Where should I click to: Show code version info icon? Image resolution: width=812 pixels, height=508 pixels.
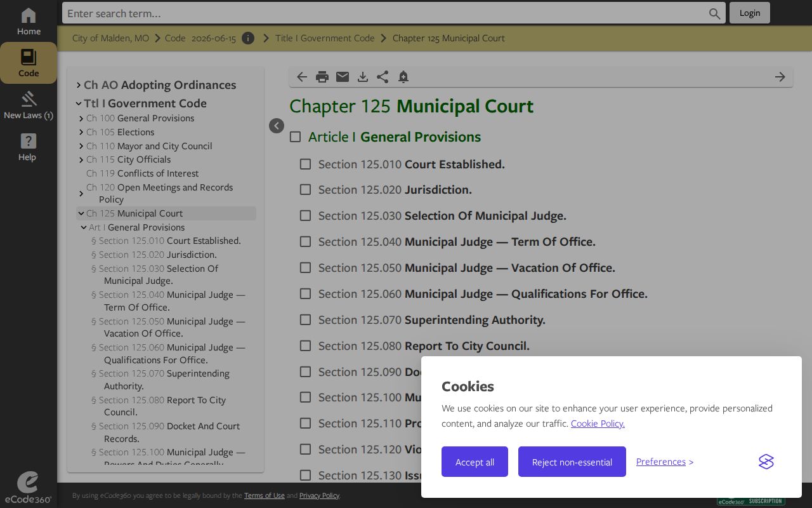[248, 38]
